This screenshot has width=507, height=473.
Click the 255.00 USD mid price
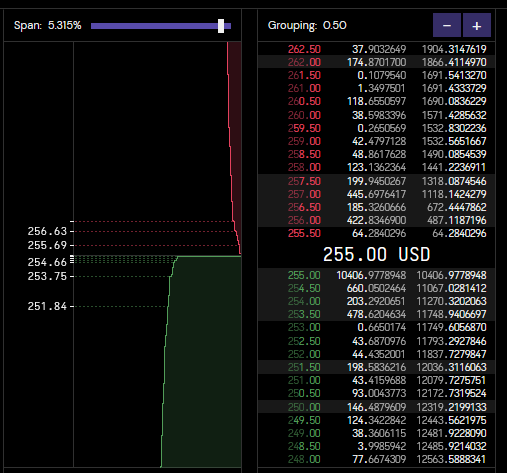pyautogui.click(x=376, y=254)
